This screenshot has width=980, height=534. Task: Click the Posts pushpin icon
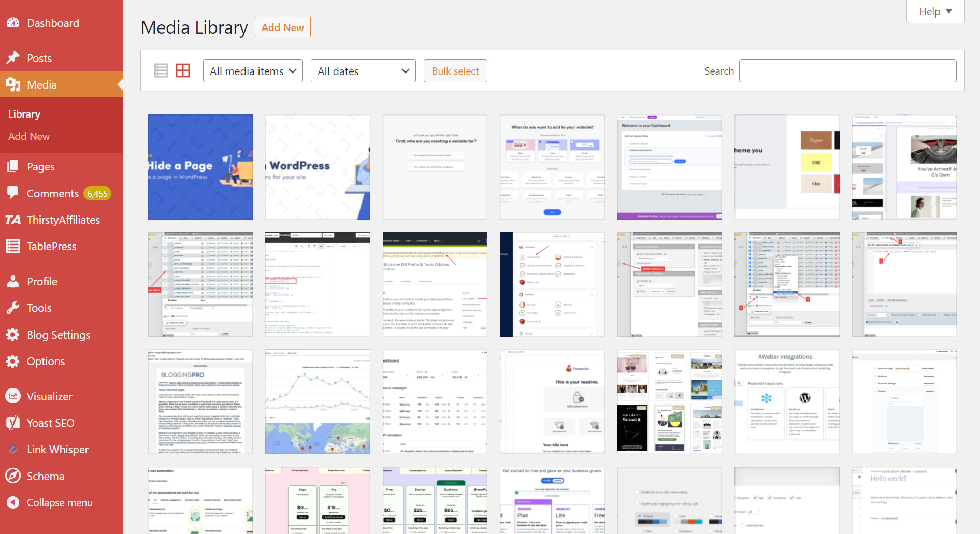(13, 57)
